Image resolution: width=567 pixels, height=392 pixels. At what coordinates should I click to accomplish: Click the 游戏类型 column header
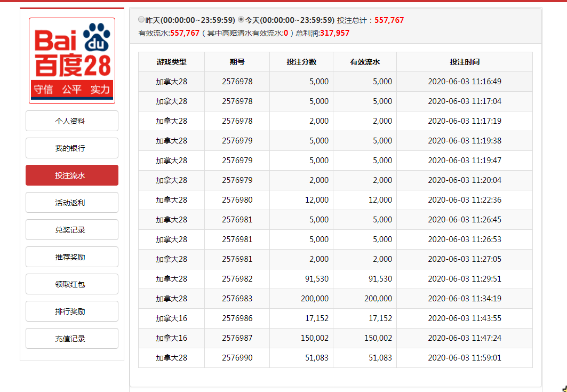point(171,62)
